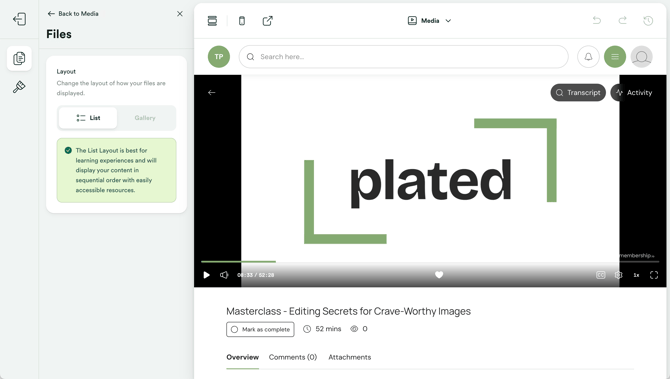Open the Attachments tab
Viewport: 670px width, 379px height.
coord(350,357)
